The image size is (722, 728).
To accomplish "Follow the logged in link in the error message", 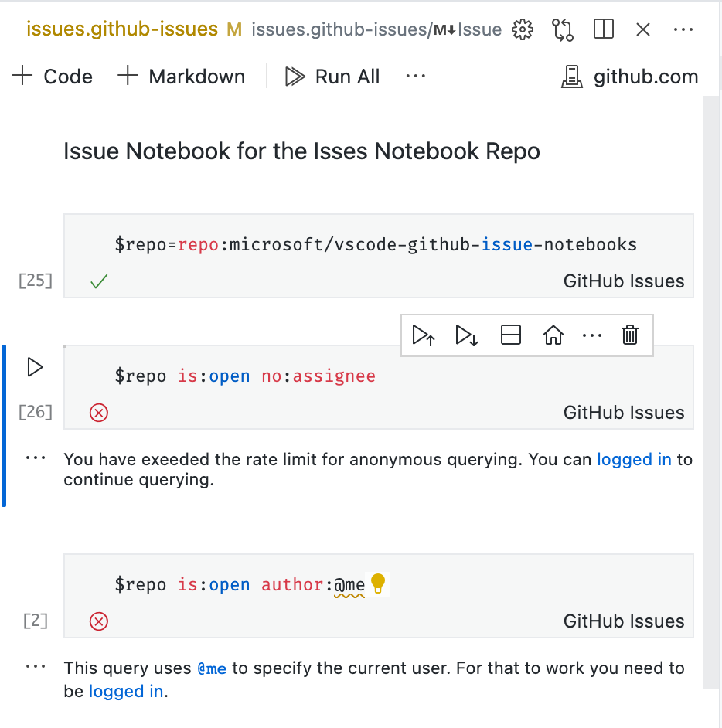I will tap(634, 459).
